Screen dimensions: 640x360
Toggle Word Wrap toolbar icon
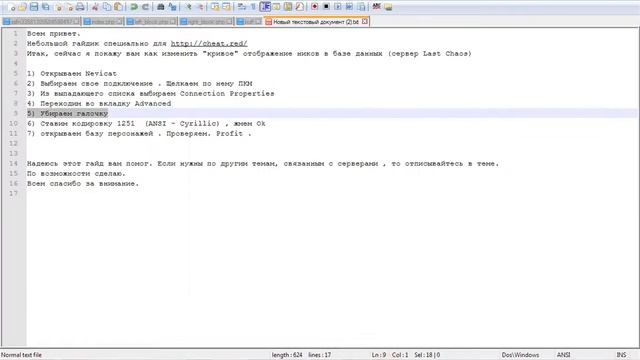[x=242, y=7]
